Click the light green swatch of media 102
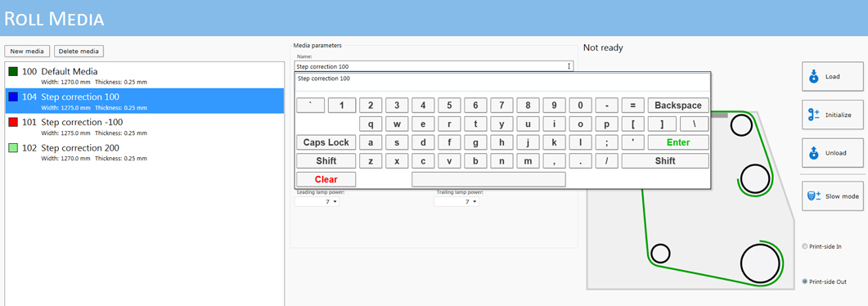The width and height of the screenshot is (868, 306). tap(13, 148)
